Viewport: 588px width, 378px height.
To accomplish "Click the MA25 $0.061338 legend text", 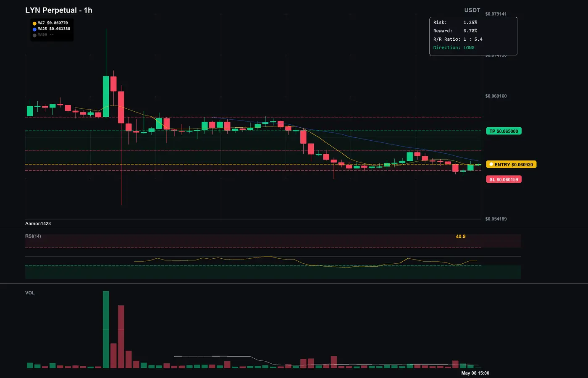I will click(54, 29).
